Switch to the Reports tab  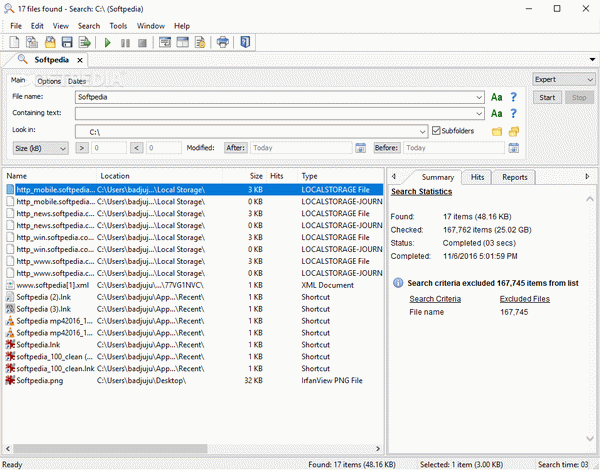pyautogui.click(x=515, y=177)
